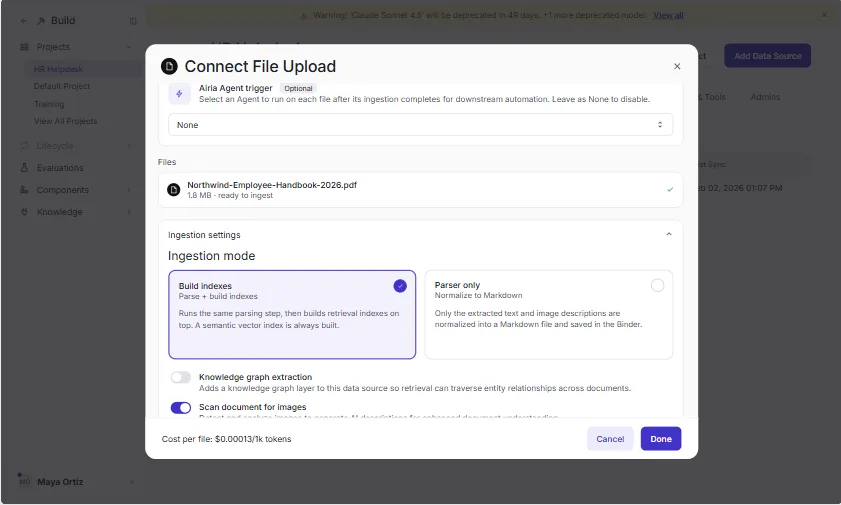
Task: Click the Evaluations flask icon
Action: (x=24, y=168)
